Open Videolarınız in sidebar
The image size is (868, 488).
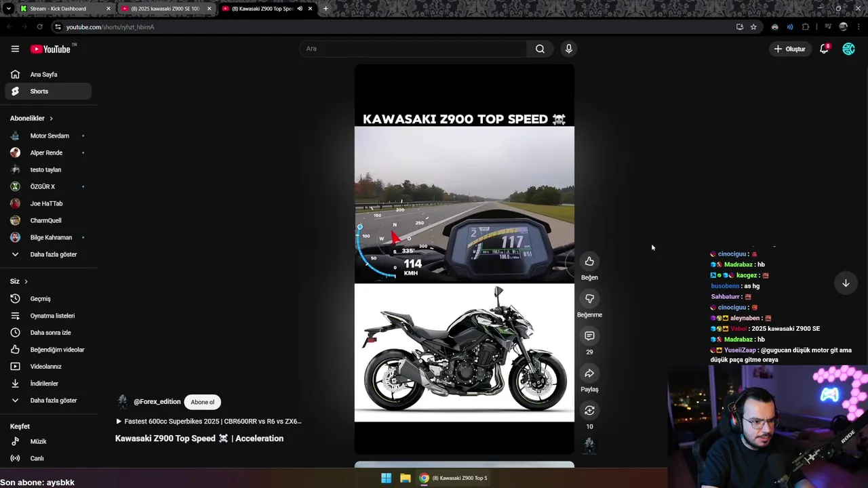click(x=48, y=367)
